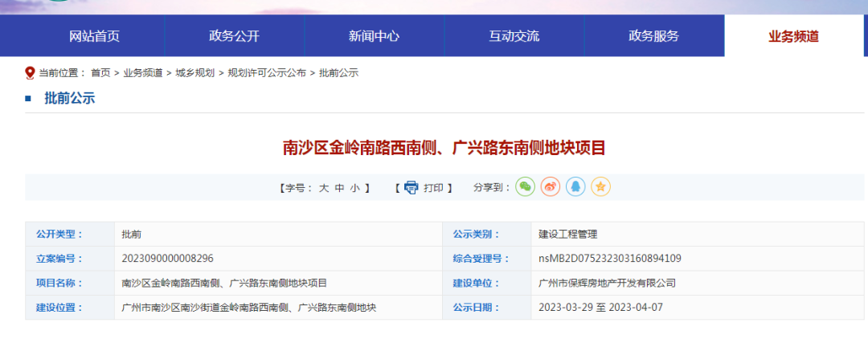Click 公示日期 label

coord(476,308)
